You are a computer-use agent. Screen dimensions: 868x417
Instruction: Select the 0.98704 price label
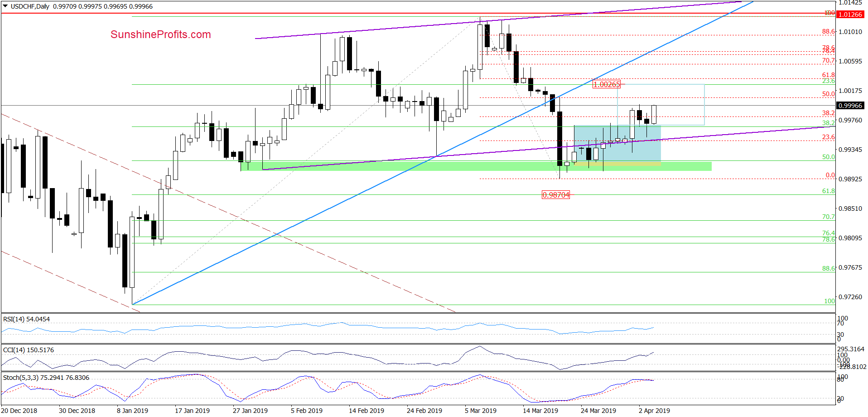556,195
